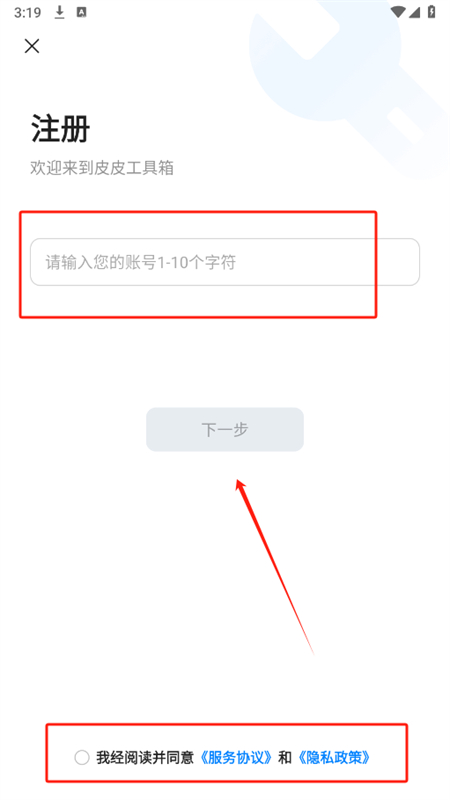The image size is (450, 800).
Task: Open the 《服务协议》 link
Action: [236, 757]
